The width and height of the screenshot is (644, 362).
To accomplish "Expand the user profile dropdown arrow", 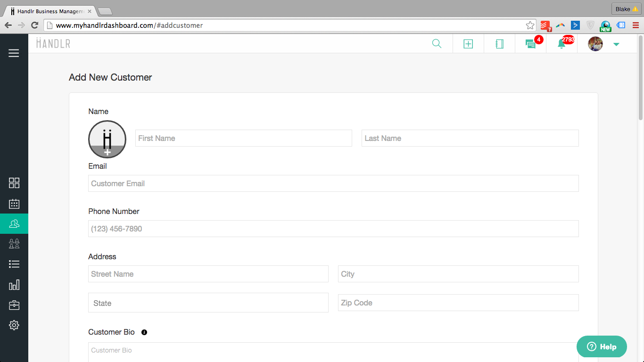I will [x=616, y=44].
